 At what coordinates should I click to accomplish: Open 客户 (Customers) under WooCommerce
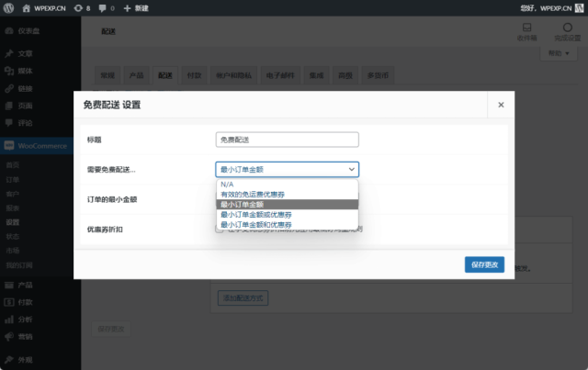click(12, 194)
